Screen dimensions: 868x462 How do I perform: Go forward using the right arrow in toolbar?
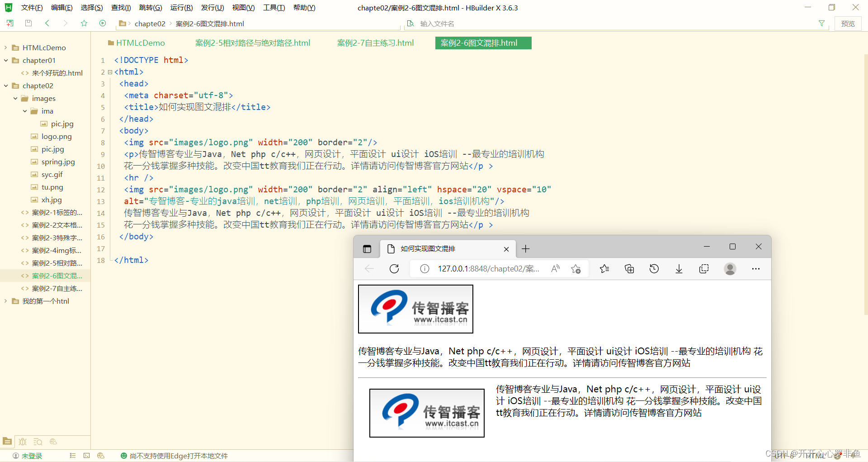[66, 23]
